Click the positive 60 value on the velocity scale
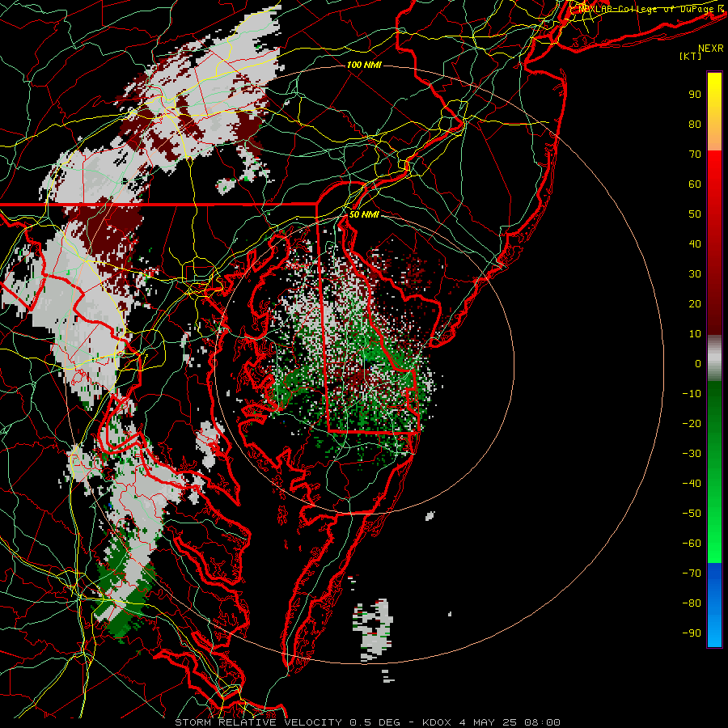Image resolution: width=728 pixels, height=728 pixels. (x=695, y=184)
